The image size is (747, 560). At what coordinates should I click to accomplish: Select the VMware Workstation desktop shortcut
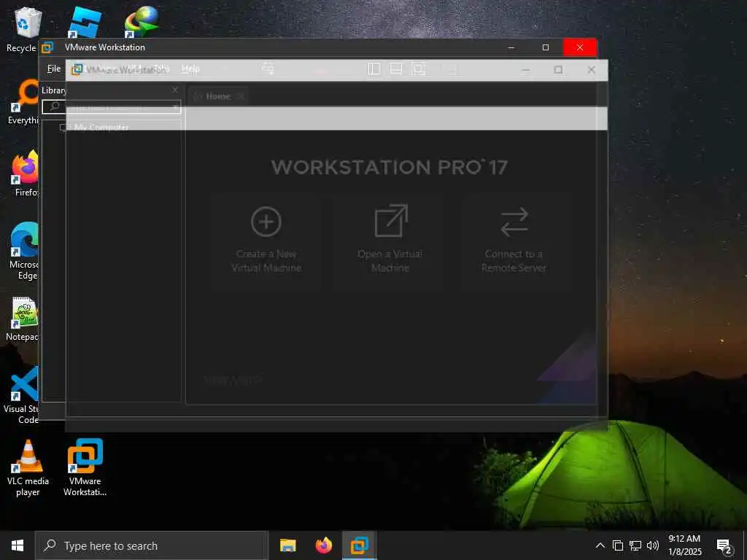pyautogui.click(x=85, y=467)
